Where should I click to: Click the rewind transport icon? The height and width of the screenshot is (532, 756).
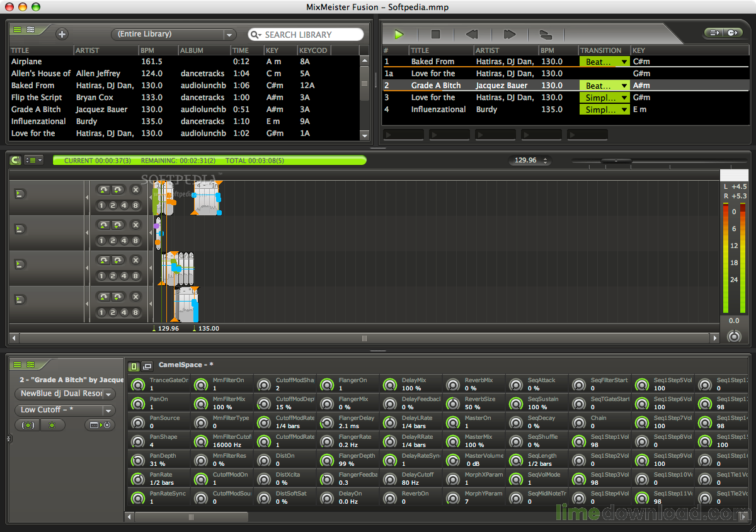point(471,35)
